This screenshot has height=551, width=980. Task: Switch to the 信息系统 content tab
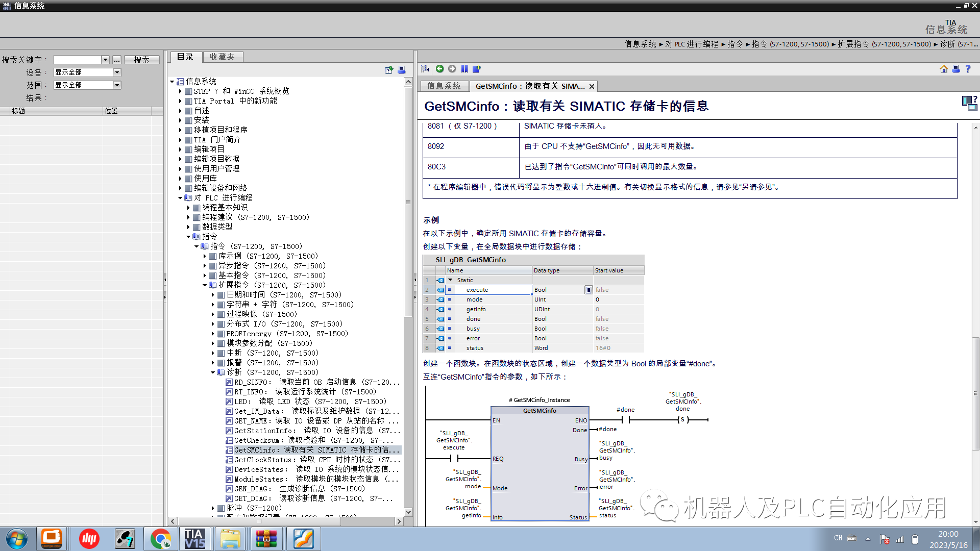(444, 86)
